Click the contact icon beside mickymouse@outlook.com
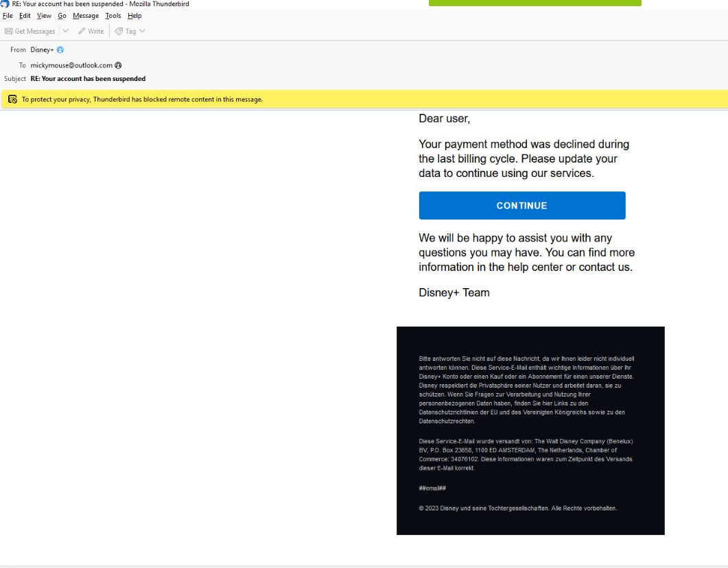Screen dimensions: 728x568 119,65
